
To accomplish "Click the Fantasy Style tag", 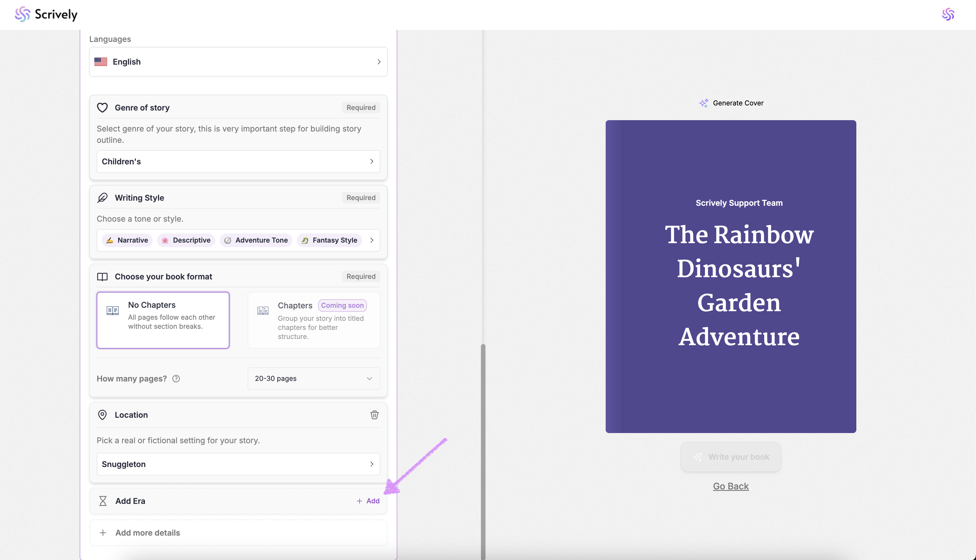I will 329,240.
